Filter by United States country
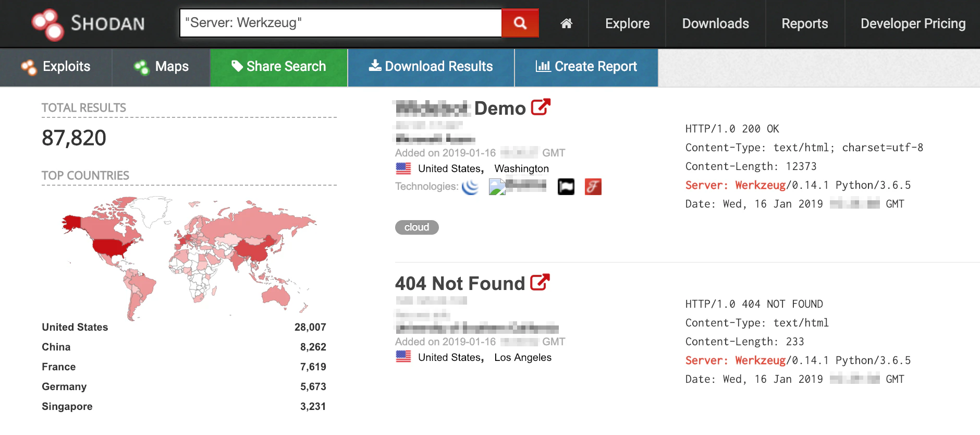 (x=75, y=327)
